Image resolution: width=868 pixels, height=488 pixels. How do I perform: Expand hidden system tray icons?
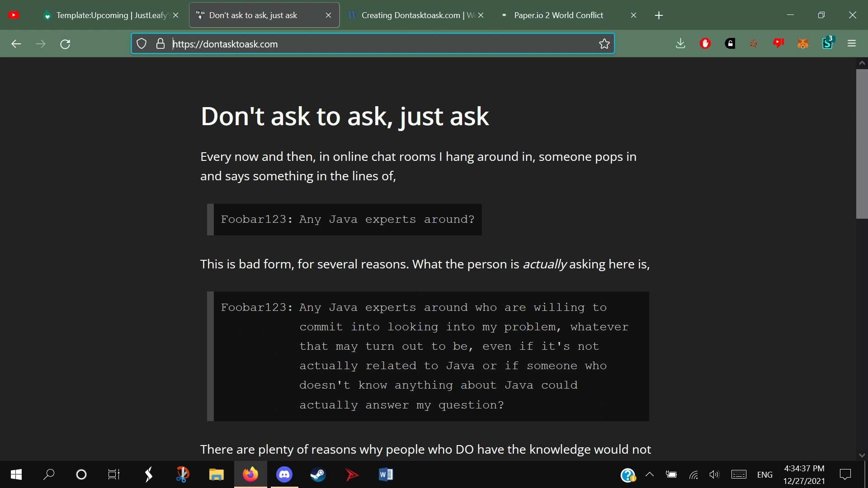click(650, 474)
